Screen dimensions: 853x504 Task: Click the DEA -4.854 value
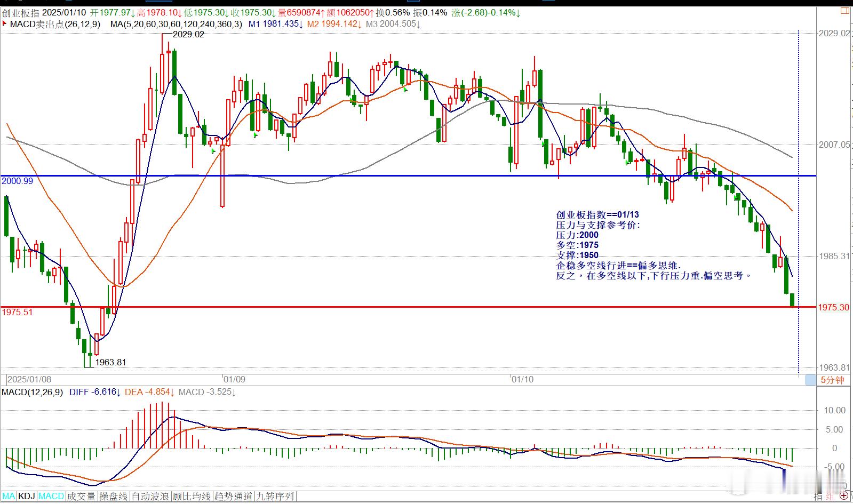click(150, 392)
